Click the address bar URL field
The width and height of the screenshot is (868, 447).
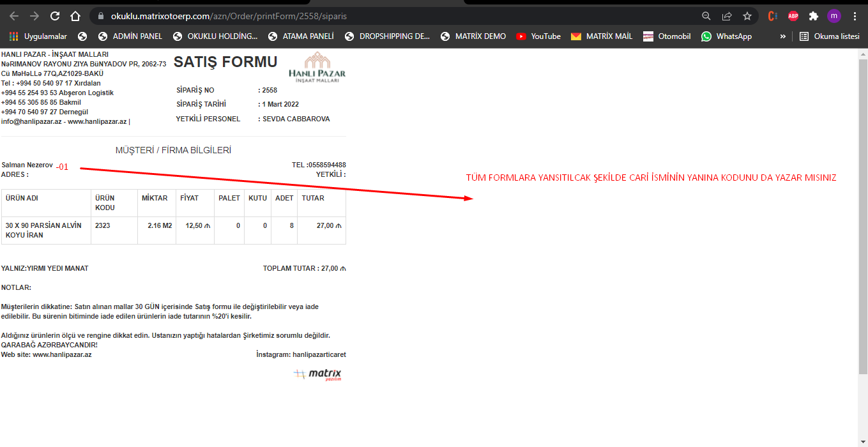(x=383, y=16)
